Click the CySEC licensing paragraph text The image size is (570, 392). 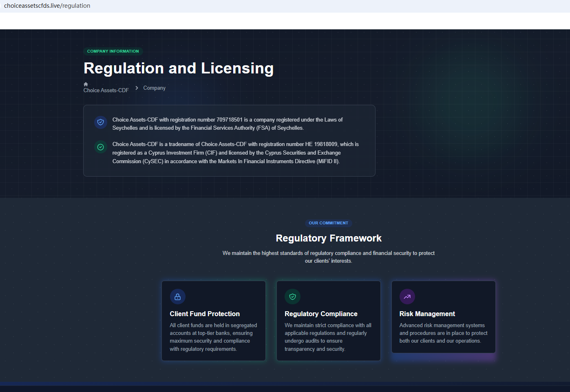pyautogui.click(x=236, y=153)
